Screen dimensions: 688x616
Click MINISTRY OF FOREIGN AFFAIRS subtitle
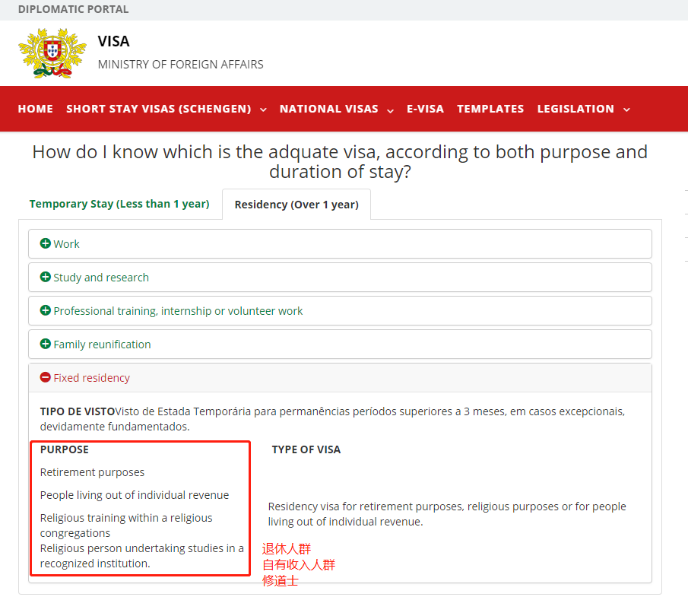[181, 65]
